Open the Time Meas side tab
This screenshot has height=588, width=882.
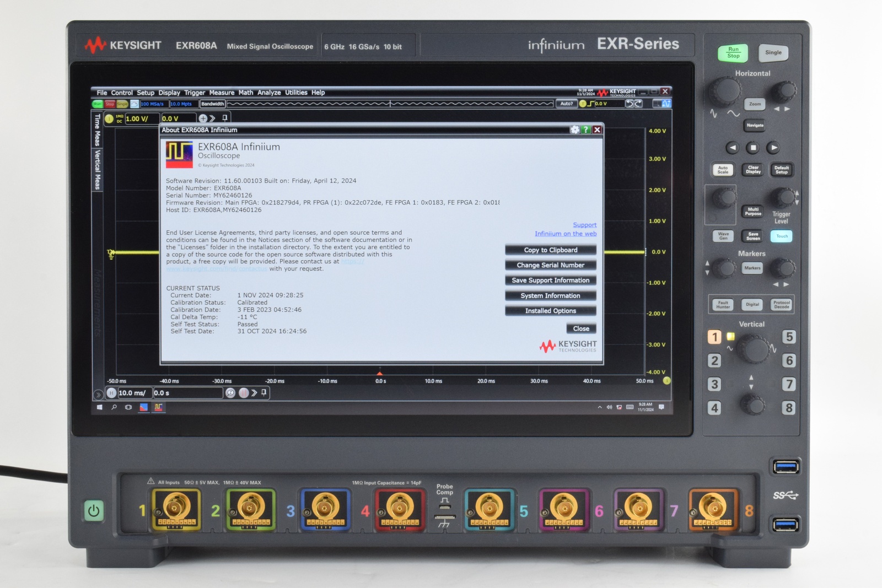pos(98,130)
